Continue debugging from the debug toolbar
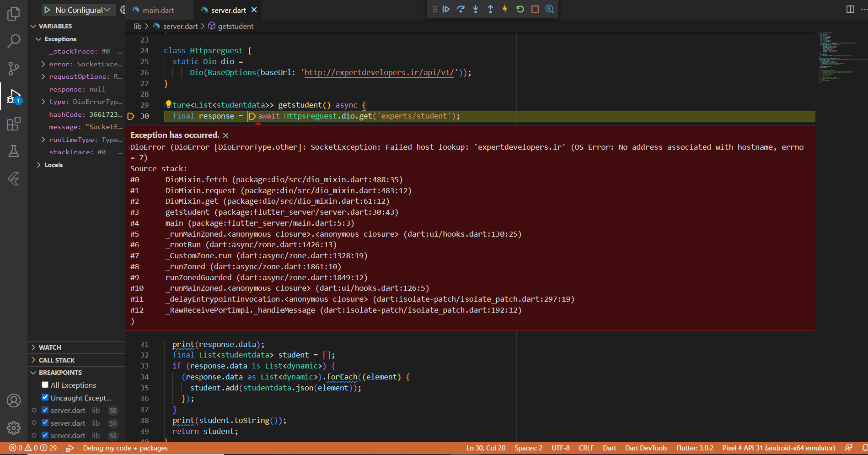The image size is (868, 455). pos(446,9)
